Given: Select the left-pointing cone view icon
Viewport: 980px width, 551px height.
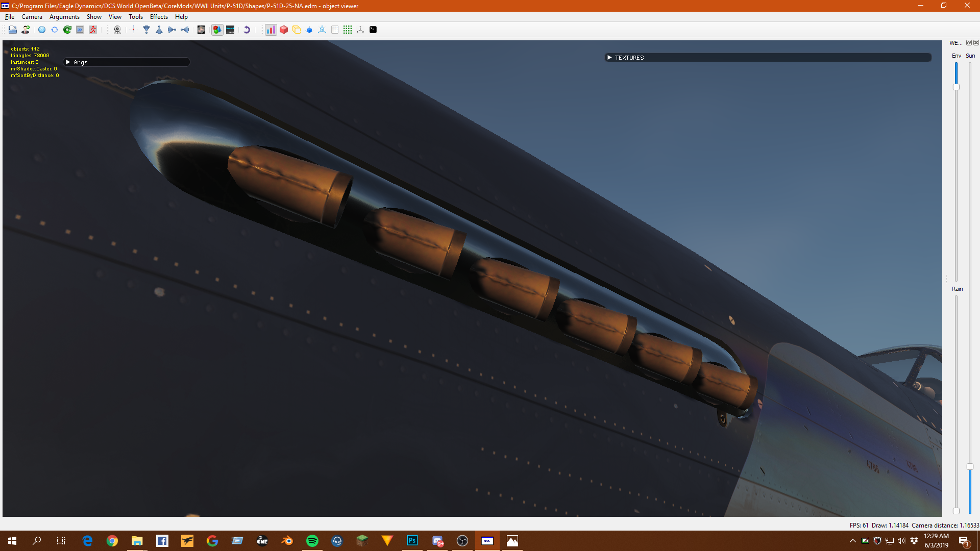Looking at the screenshot, I should click(185, 30).
